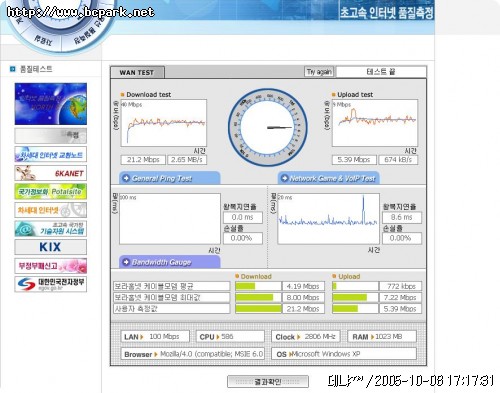Click the speedometer gauge dial
Image resolution: width=500 pixels, height=393 pixels.
click(268, 127)
